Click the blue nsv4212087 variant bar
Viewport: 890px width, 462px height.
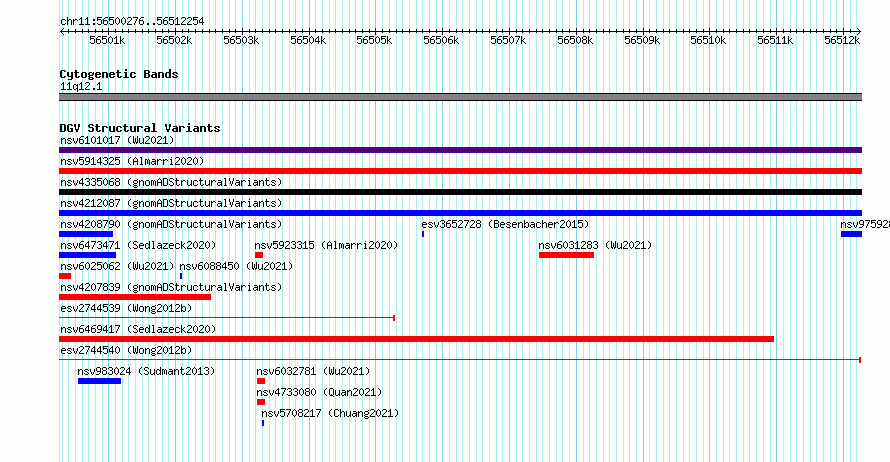pyautogui.click(x=460, y=213)
